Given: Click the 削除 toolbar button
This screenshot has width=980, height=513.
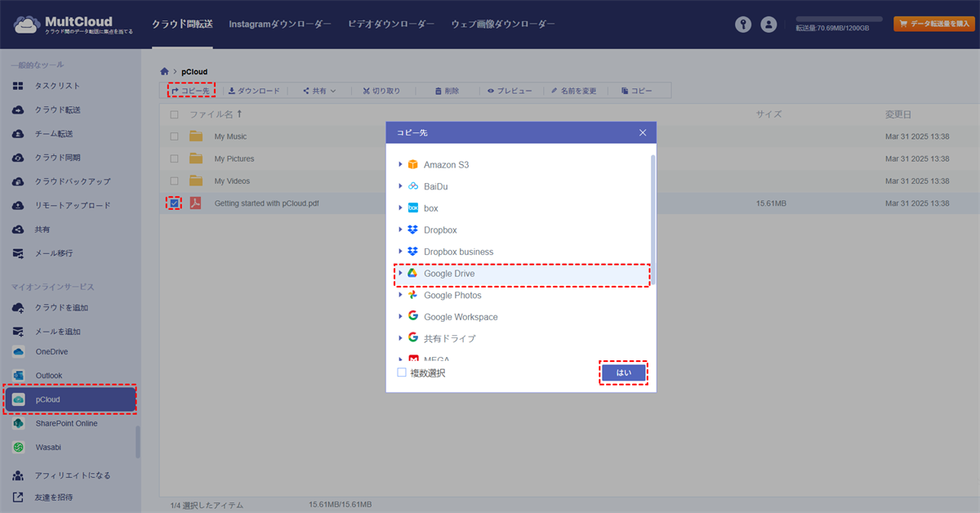Looking at the screenshot, I should 447,91.
